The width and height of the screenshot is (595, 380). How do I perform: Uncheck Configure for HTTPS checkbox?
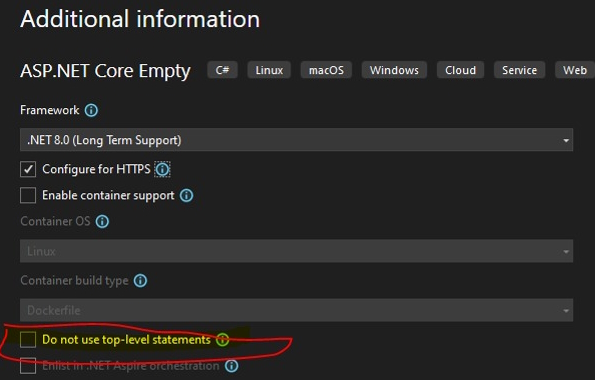[x=28, y=169]
